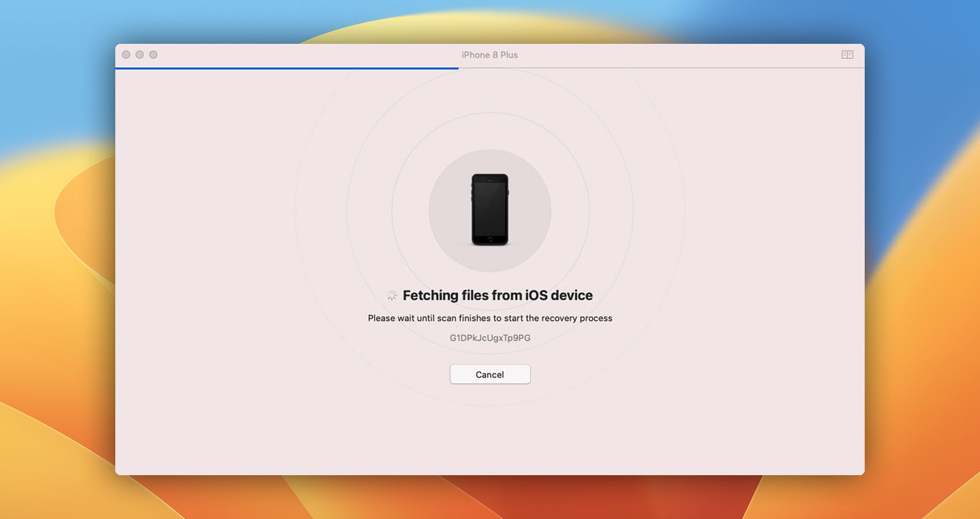
Task: Zoom the iPhone 8 Plus window
Action: coord(153,55)
